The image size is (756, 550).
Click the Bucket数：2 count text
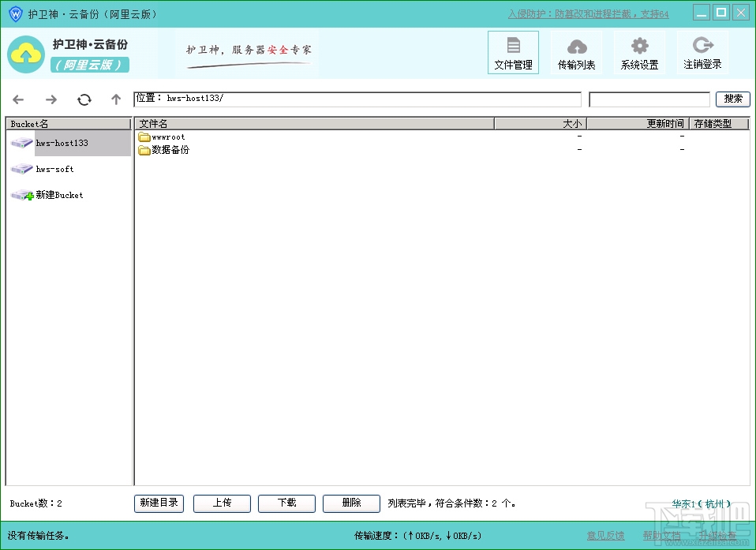(x=36, y=503)
